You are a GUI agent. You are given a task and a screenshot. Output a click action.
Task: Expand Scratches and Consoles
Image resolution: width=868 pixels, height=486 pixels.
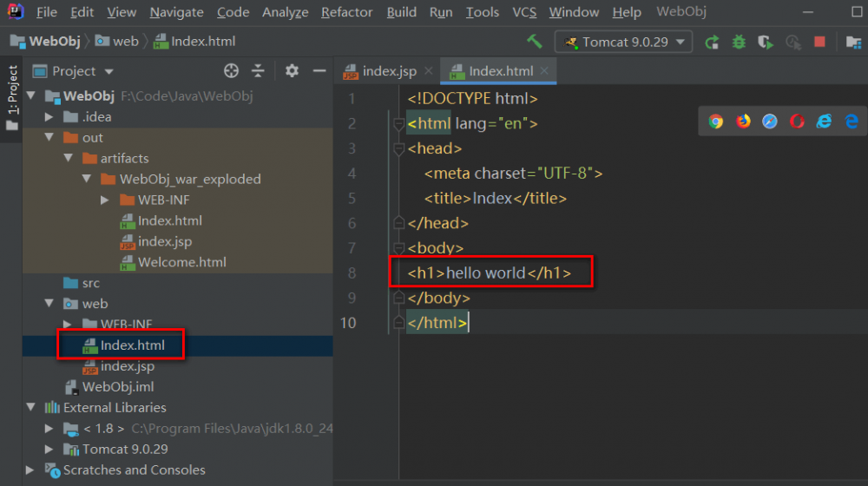pyautogui.click(x=30, y=470)
